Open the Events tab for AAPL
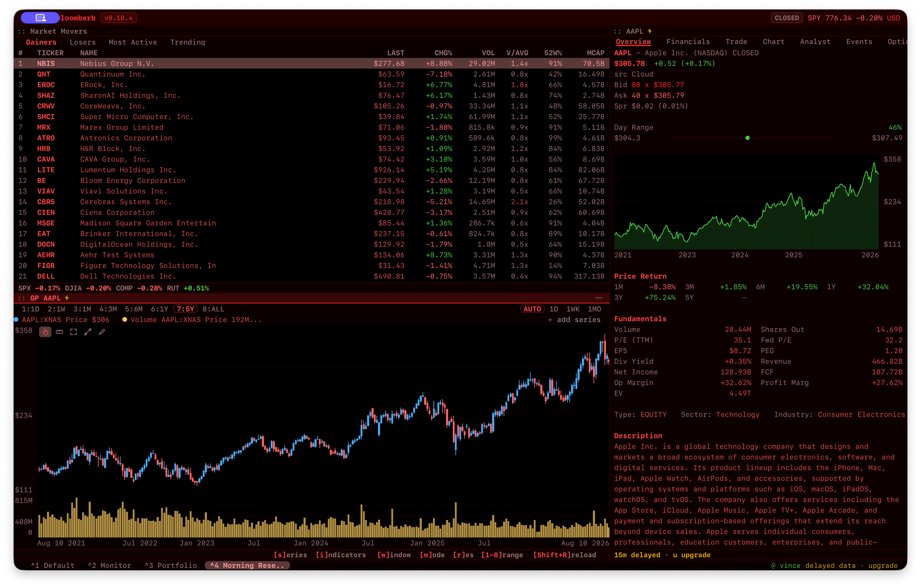Screen dimensions: 921x588 tap(859, 42)
